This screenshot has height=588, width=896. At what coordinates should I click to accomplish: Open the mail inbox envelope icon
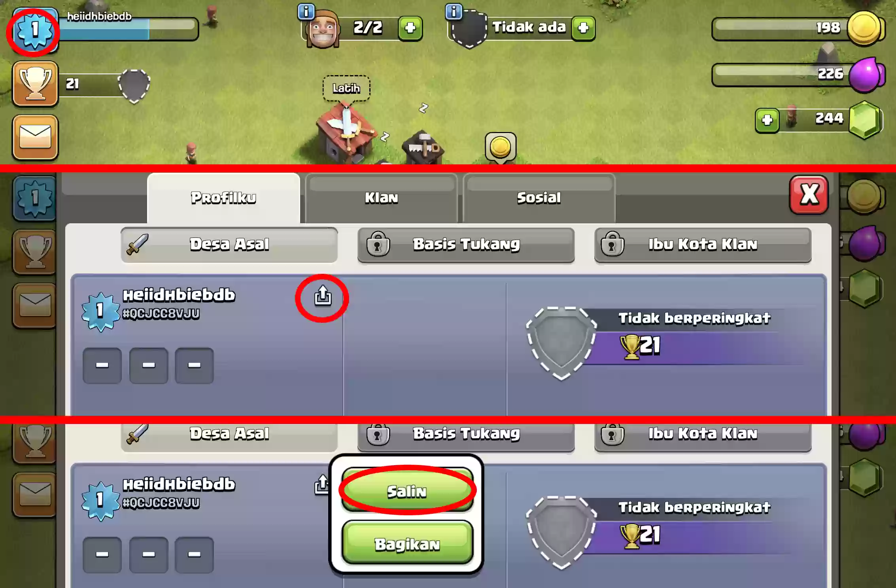pyautogui.click(x=35, y=137)
